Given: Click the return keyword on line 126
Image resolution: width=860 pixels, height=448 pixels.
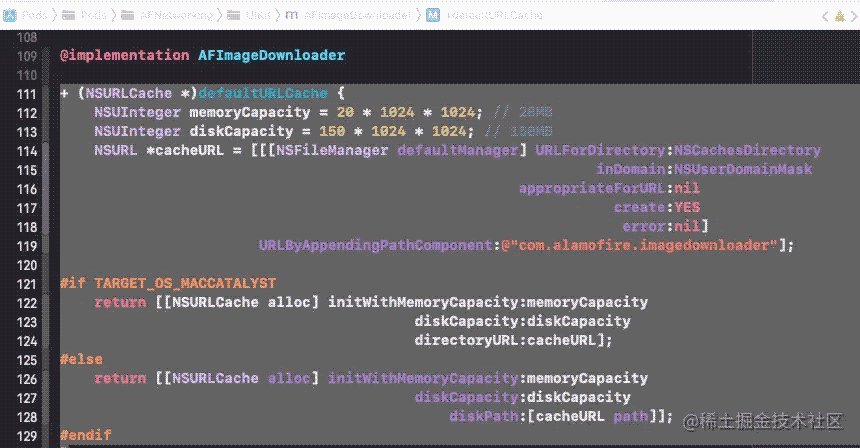Looking at the screenshot, I should (120, 378).
